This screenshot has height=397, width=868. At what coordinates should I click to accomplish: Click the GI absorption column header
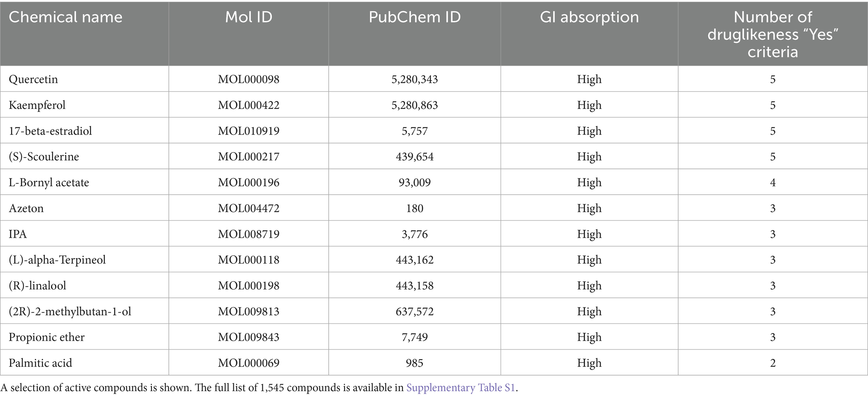pyautogui.click(x=589, y=17)
